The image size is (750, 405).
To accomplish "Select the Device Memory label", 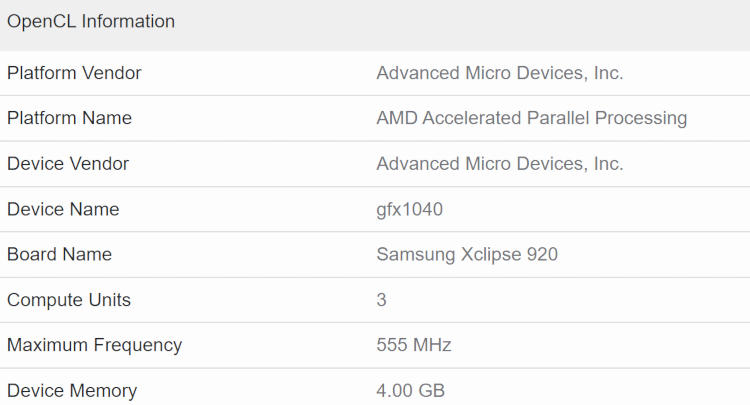I will click(72, 391).
